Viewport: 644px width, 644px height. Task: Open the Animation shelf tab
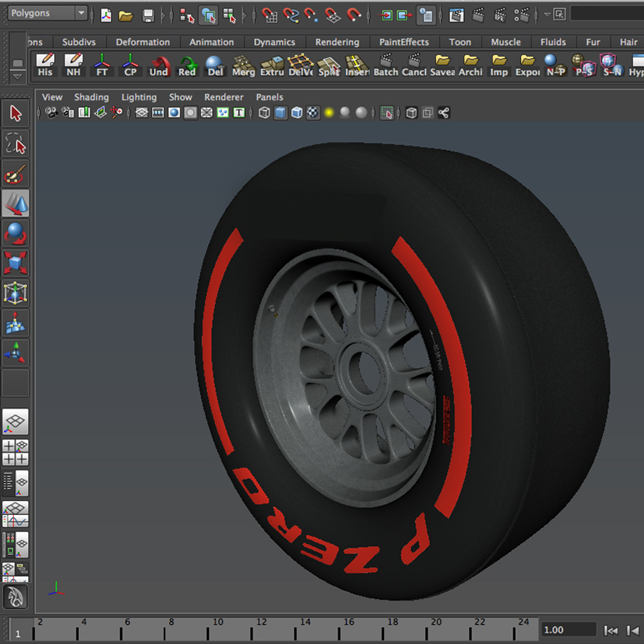click(211, 42)
